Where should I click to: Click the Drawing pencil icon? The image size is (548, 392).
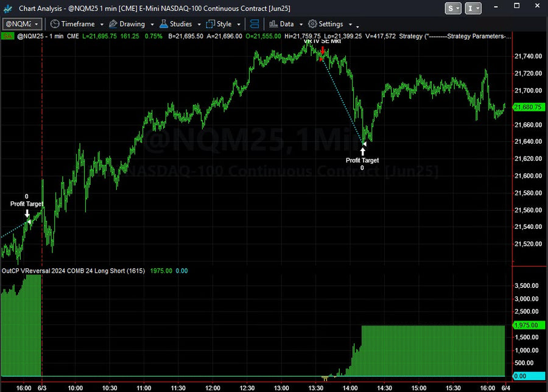(x=113, y=24)
